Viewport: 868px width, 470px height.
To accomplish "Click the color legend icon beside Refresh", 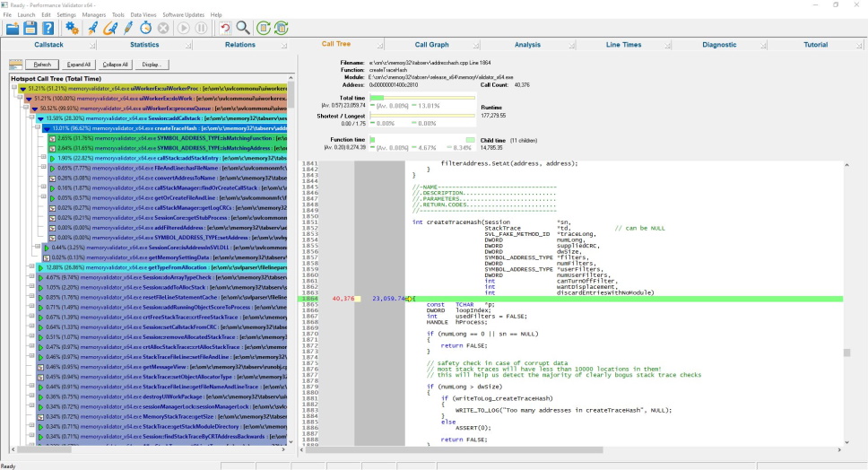I will (15, 65).
